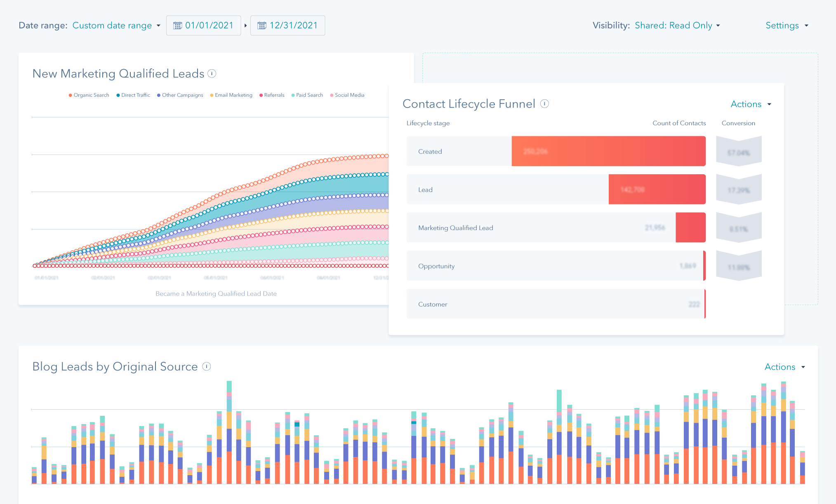Open the Actions menu on Blog Leads chart
836x504 pixels.
click(785, 367)
